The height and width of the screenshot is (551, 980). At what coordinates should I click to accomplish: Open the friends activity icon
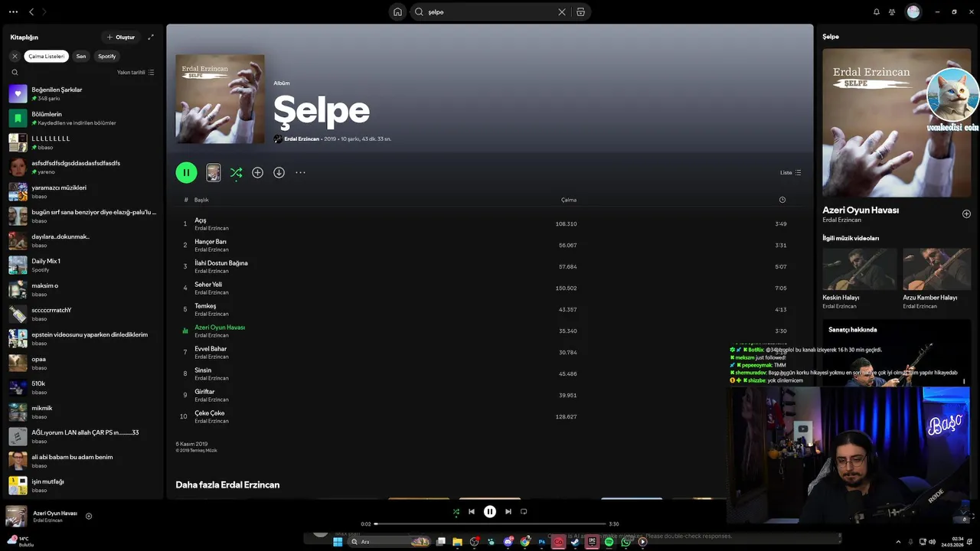(x=892, y=11)
